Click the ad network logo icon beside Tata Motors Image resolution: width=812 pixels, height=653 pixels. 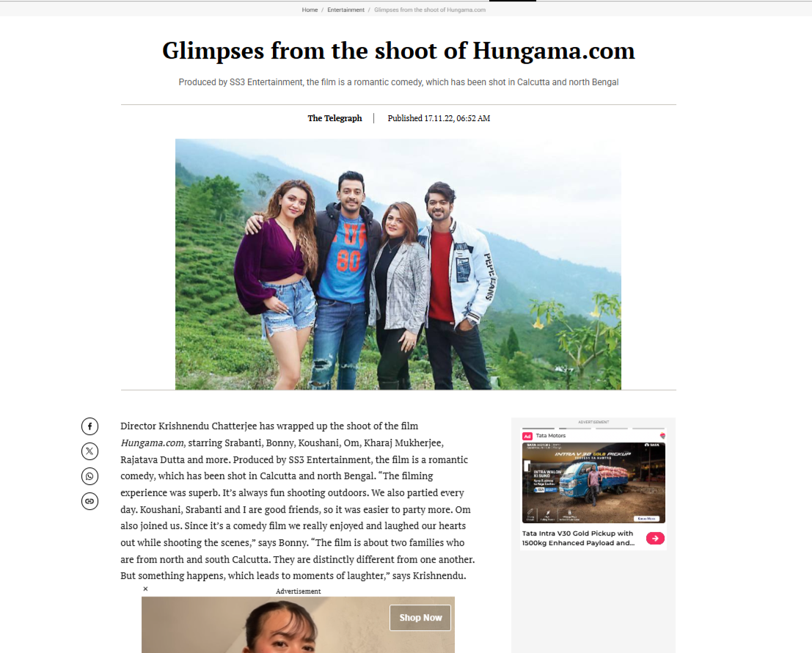[662, 436]
